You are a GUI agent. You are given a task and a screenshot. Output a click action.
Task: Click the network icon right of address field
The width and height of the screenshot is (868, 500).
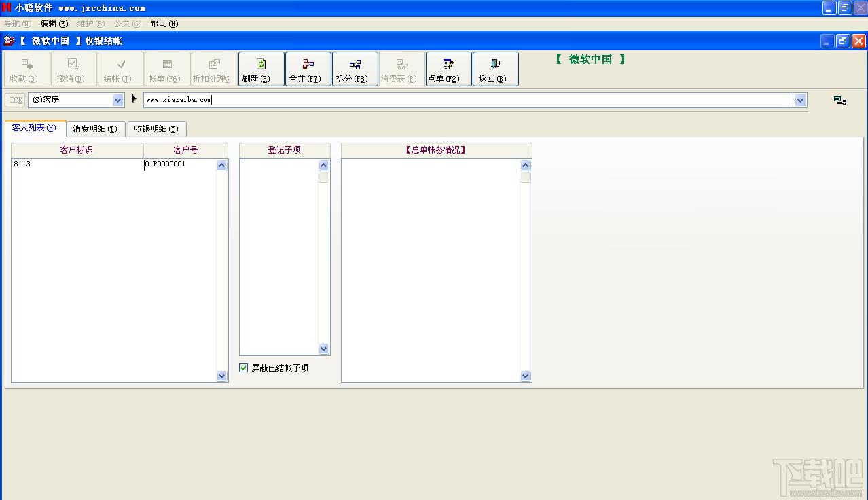(839, 101)
